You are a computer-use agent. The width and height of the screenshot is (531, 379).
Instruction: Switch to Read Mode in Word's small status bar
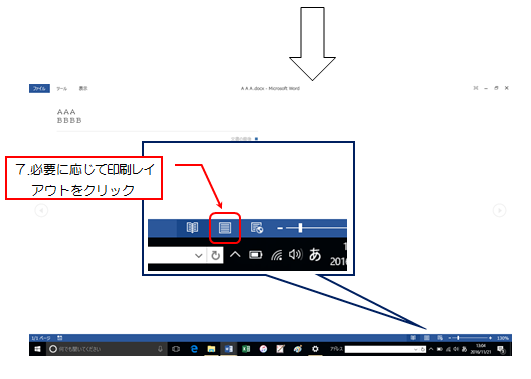point(413,338)
